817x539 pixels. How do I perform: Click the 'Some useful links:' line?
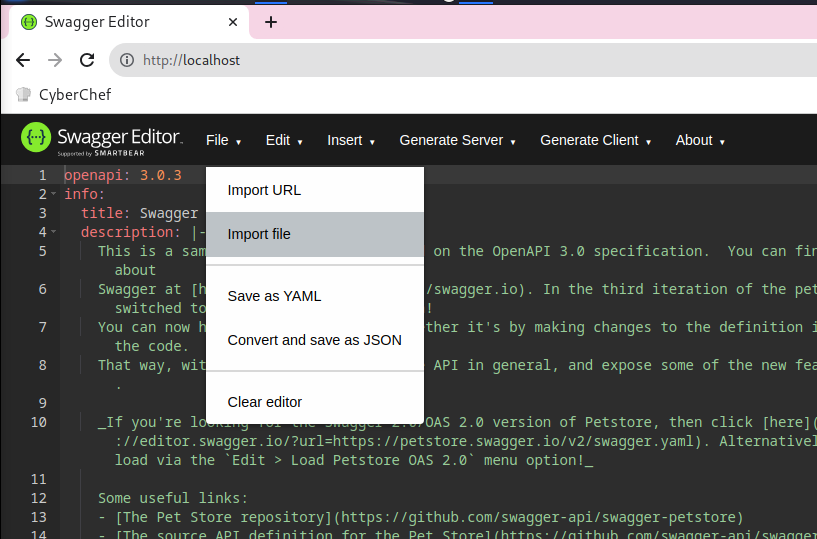pos(173,498)
